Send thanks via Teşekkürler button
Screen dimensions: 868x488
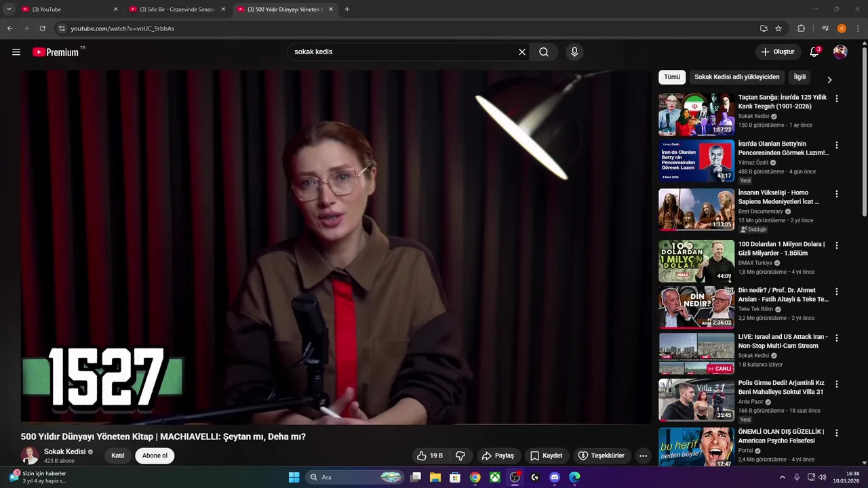(601, 456)
